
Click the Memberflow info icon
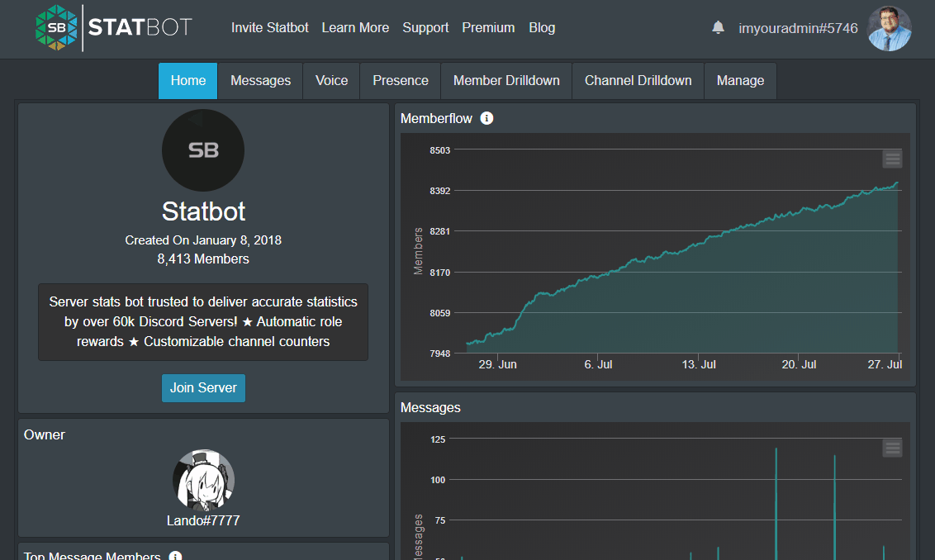(486, 118)
